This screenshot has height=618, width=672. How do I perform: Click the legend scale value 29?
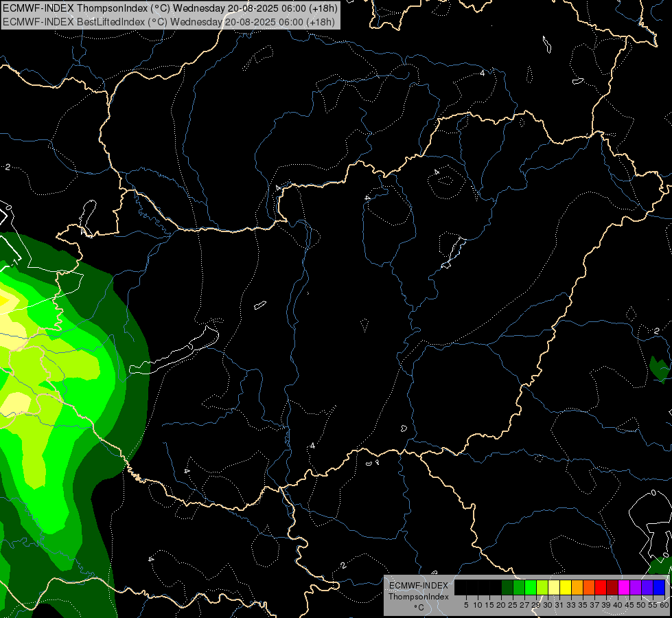click(536, 605)
